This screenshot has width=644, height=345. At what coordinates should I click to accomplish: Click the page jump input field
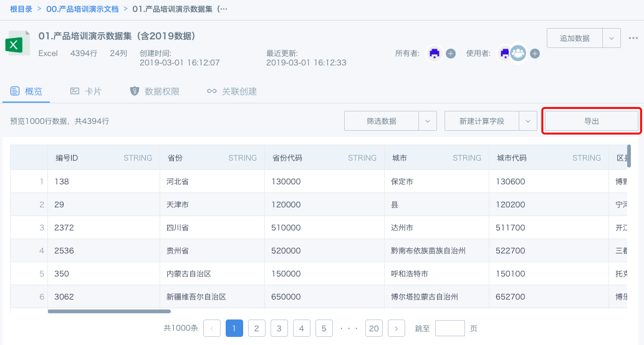pyautogui.click(x=449, y=328)
